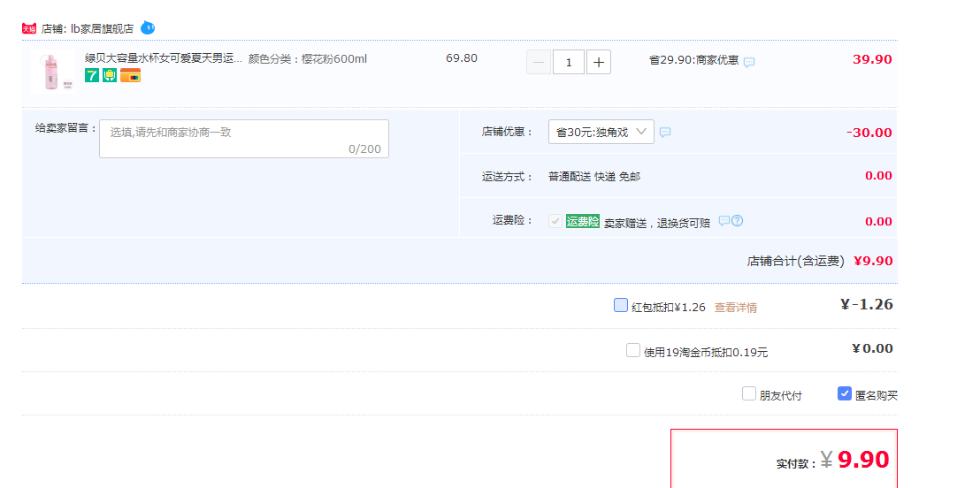The image size is (980, 488).
Task: Open the comment icon next to 省29.90:商家优惠
Action: pyautogui.click(x=749, y=63)
